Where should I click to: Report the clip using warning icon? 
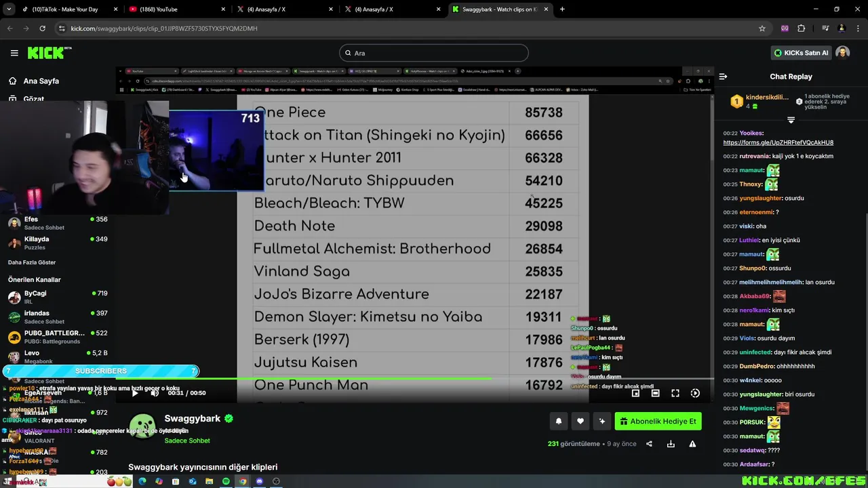point(692,444)
